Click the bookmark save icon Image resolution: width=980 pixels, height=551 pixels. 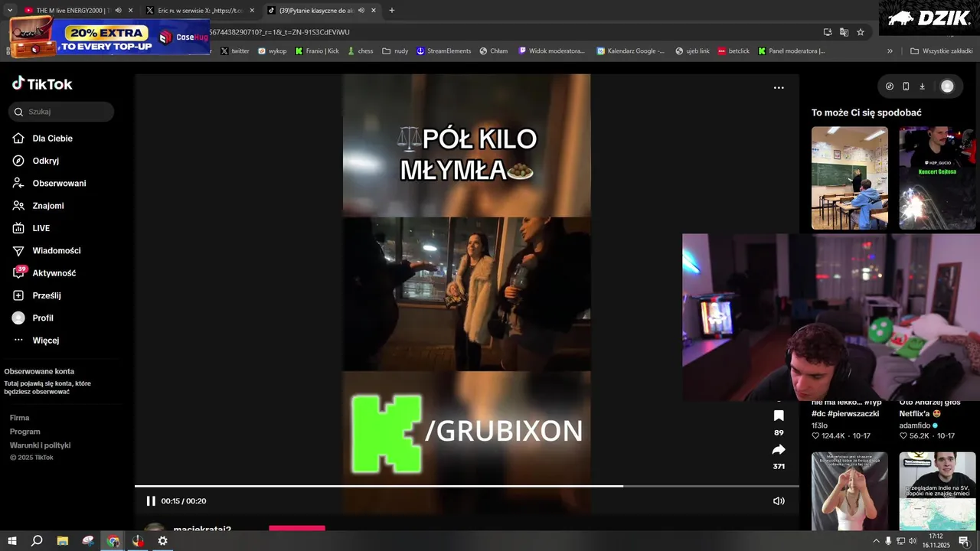coord(779,416)
